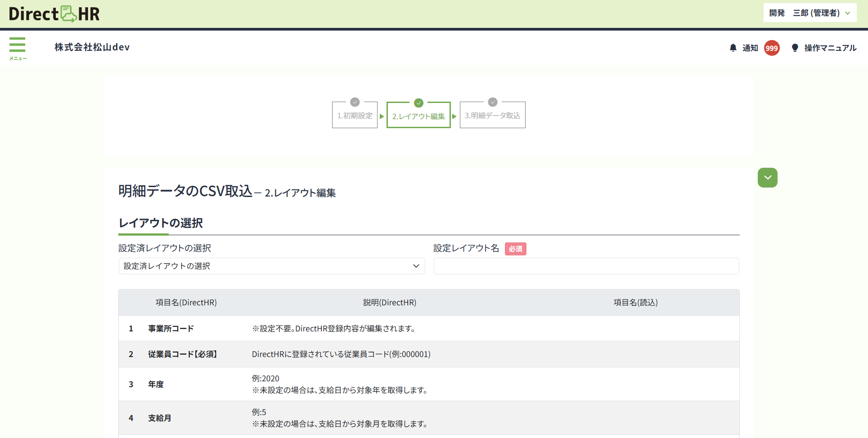The width and height of the screenshot is (868, 438).
Task: Click the 通知 text link
Action: (750, 48)
